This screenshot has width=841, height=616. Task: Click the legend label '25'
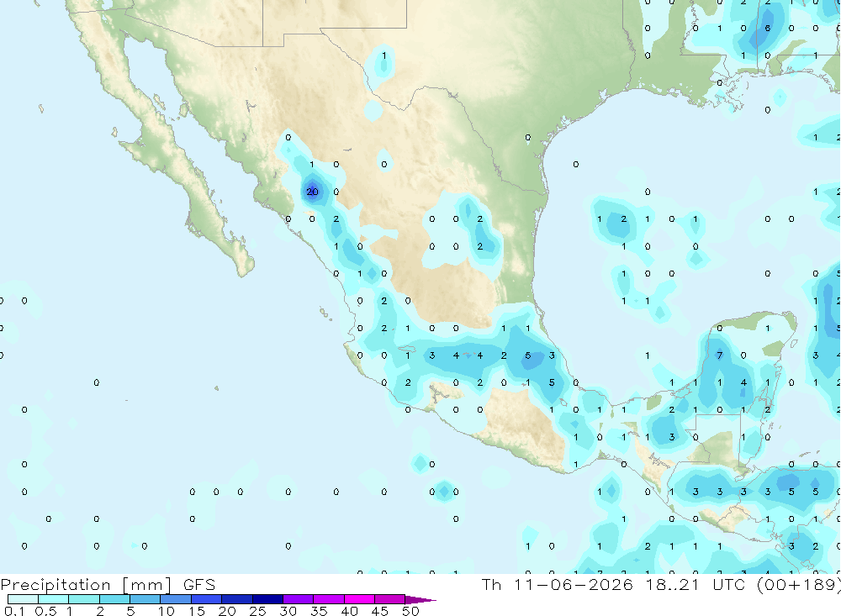tap(257, 611)
